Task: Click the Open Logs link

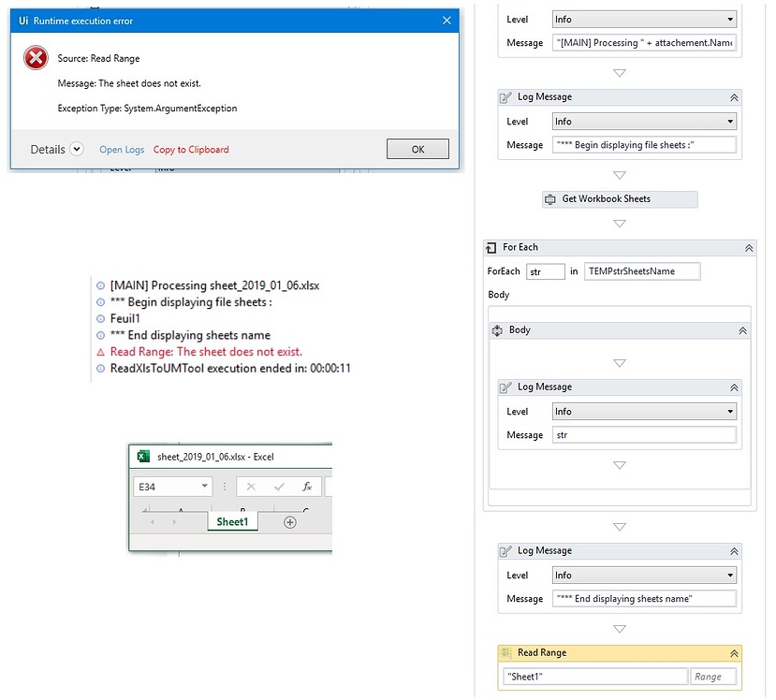Action: point(122,149)
